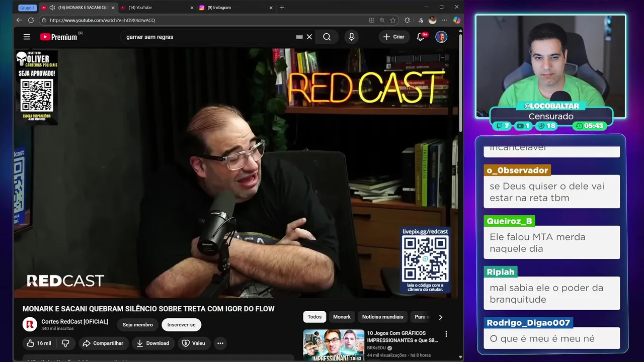Start voice search with microphone
644x362 pixels.
point(352,37)
